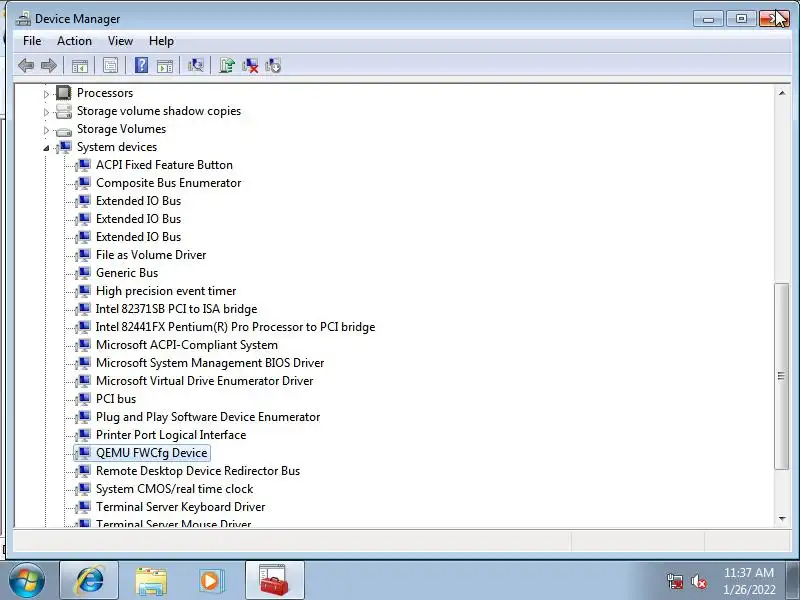Screen dimensions: 800x600
Task: Open Windows Explorer folder on taskbar
Action: [151, 581]
